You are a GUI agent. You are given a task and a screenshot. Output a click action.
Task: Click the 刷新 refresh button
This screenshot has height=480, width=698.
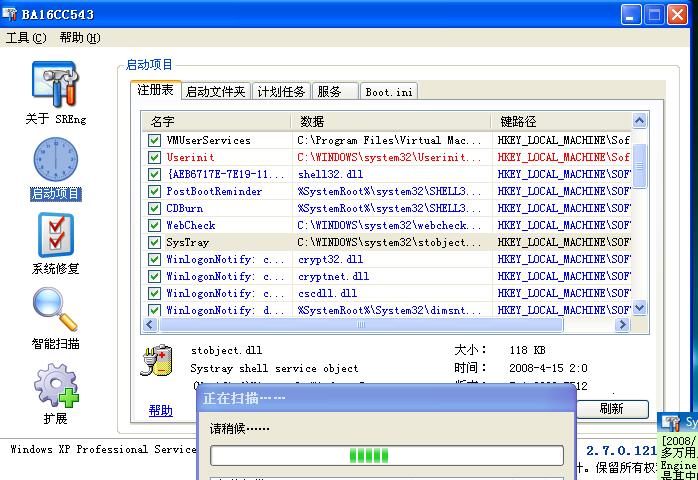[x=613, y=409]
